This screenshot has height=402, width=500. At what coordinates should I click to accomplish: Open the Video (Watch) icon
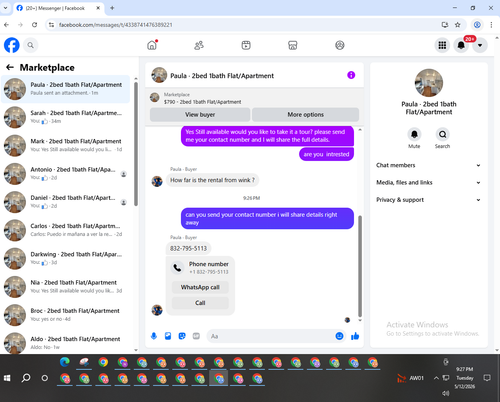pos(246,45)
